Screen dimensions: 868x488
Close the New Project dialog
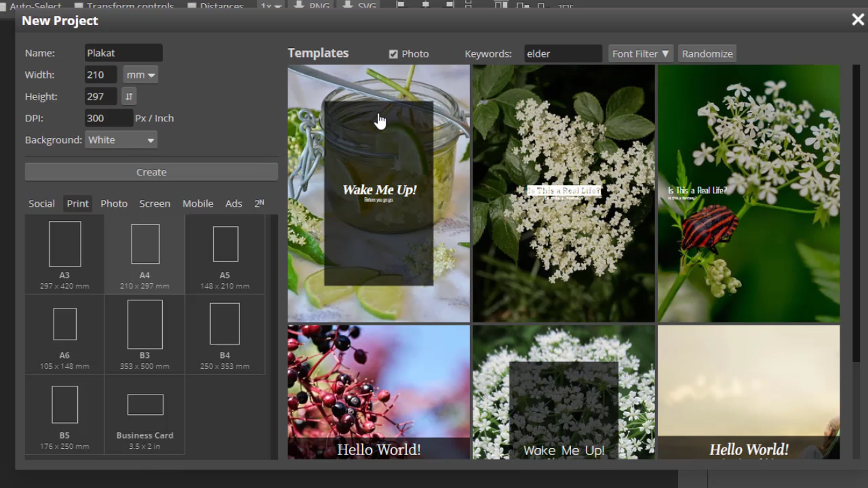point(858,20)
